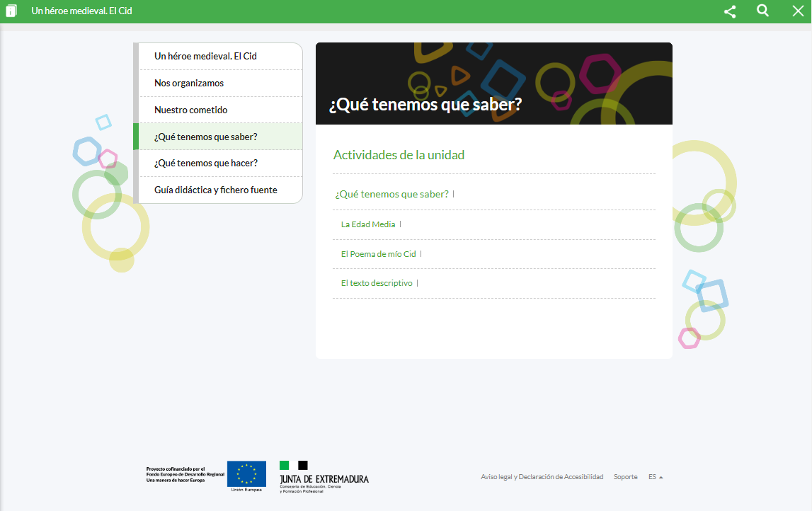Close the resource with the X icon
Viewport: 812px width, 511px height.
[x=798, y=11]
